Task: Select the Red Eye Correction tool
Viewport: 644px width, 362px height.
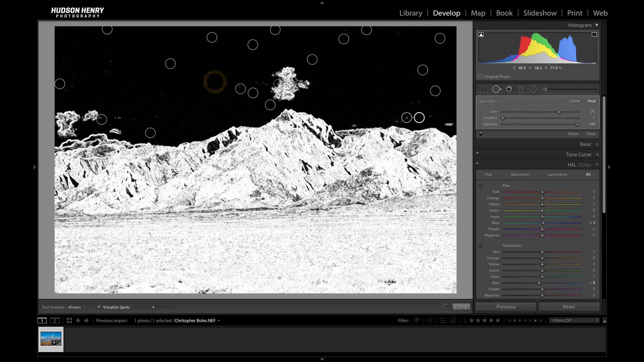Action: 509,89
